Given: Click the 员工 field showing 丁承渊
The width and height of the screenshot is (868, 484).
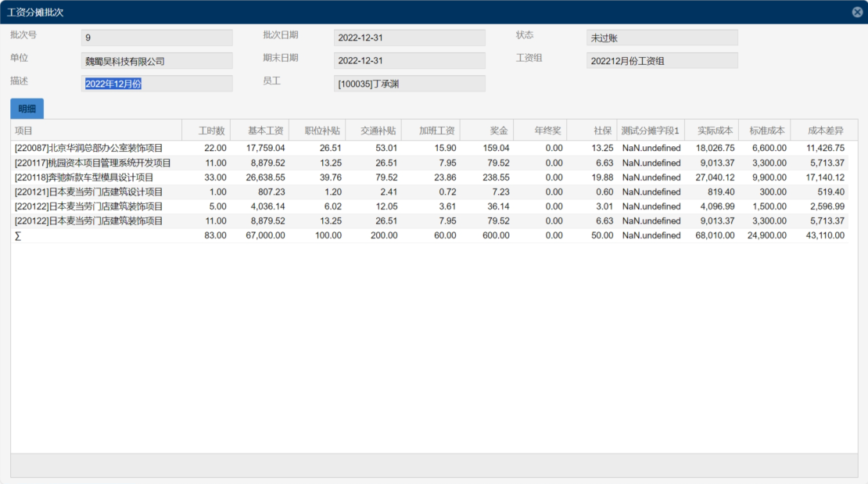Looking at the screenshot, I should point(409,84).
